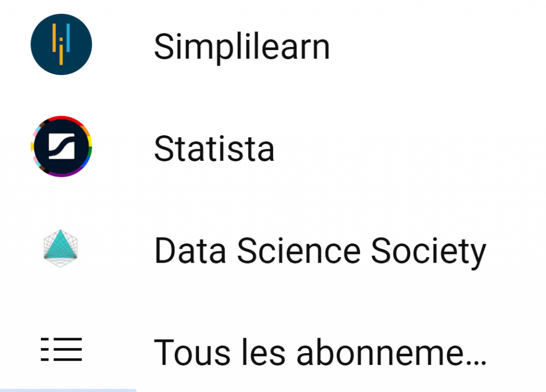Click the Simplilearn channel avatar icon
The width and height of the screenshot is (546, 392).
click(61, 45)
